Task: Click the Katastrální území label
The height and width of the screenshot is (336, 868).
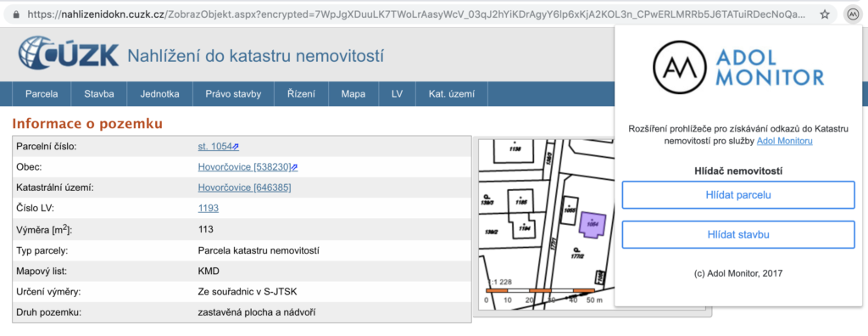Action: (x=55, y=188)
